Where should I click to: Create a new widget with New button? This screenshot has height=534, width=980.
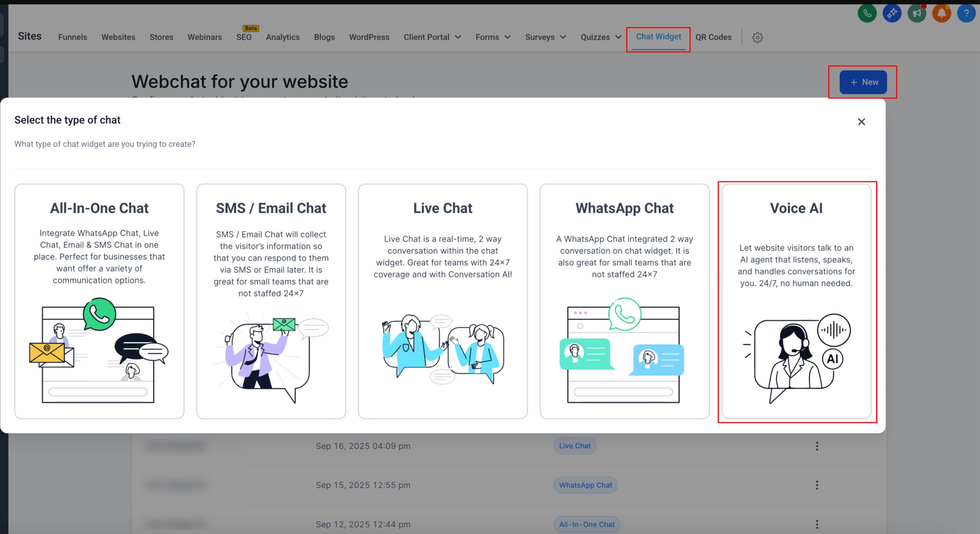[863, 82]
